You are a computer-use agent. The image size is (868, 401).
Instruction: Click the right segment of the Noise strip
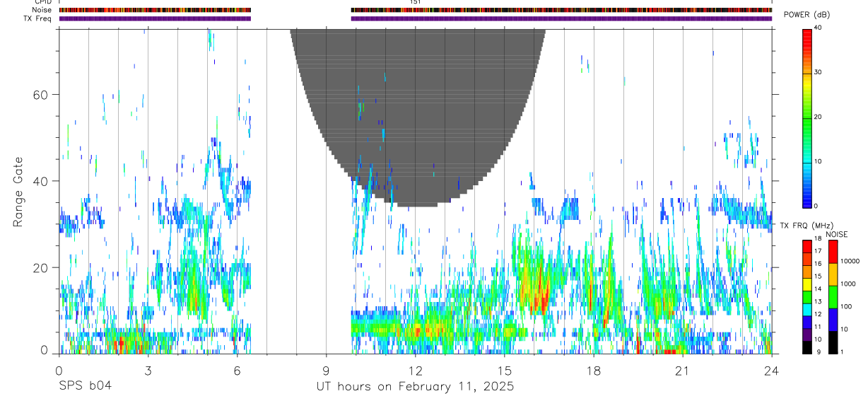(561, 10)
